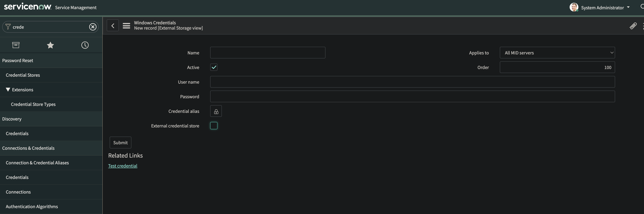Open the All Applications archive tab

point(16,45)
